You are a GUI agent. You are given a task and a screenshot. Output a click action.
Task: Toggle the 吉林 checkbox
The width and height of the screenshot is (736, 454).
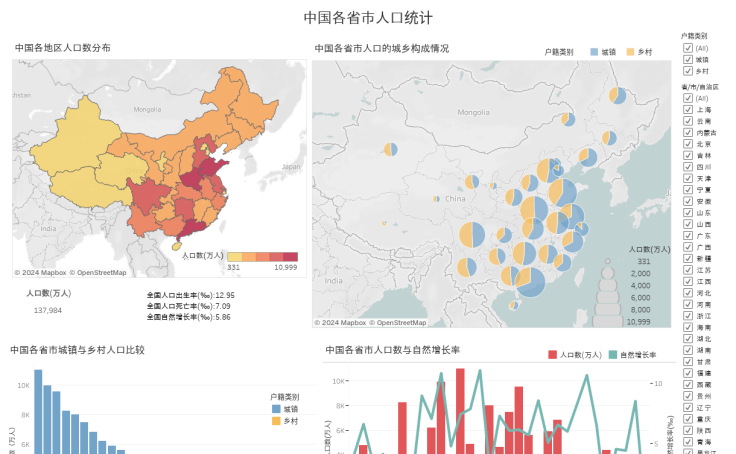688,155
